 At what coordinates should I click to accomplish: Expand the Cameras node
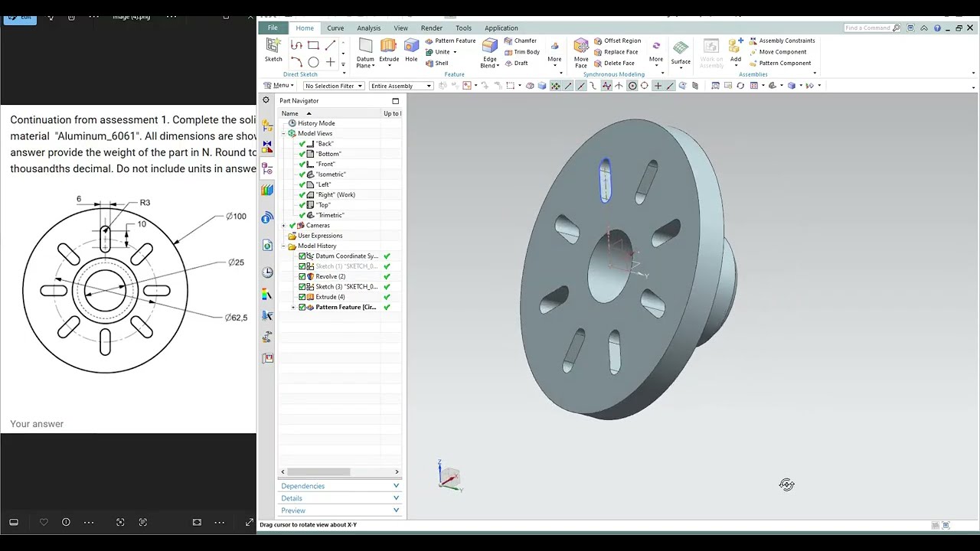(x=283, y=226)
